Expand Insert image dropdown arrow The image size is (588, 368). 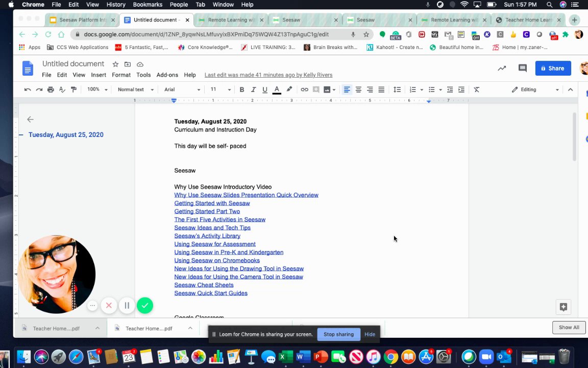click(x=334, y=90)
